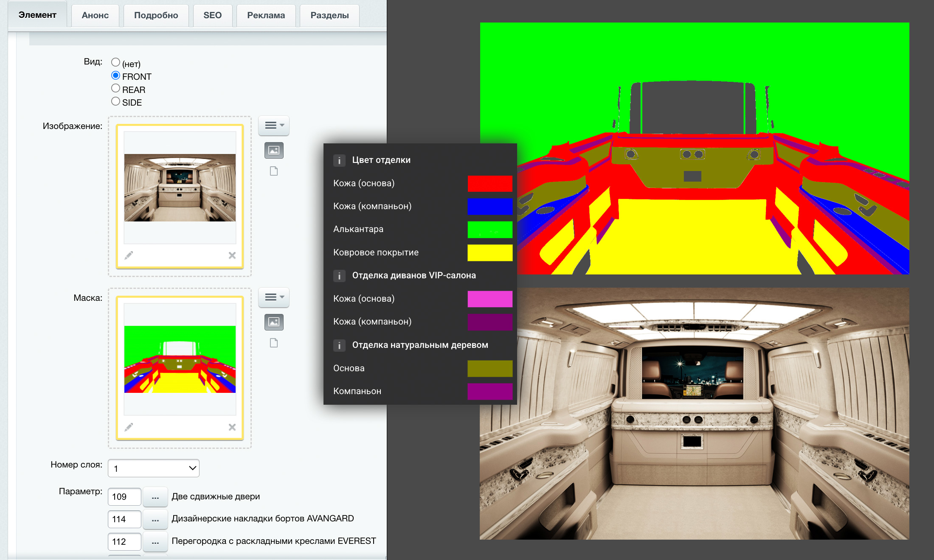Click the media library icon beside Маска
Screen dimensions: 934x560
(x=274, y=322)
